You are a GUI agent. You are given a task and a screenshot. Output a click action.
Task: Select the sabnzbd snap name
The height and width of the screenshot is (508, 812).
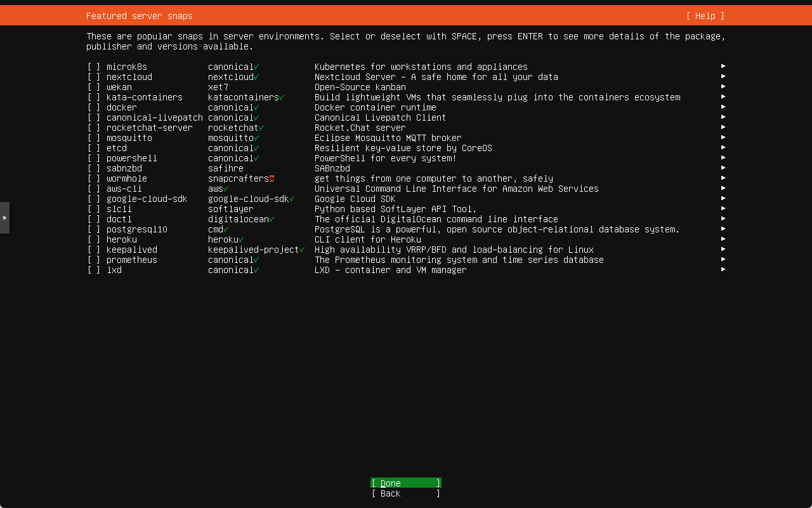124,168
